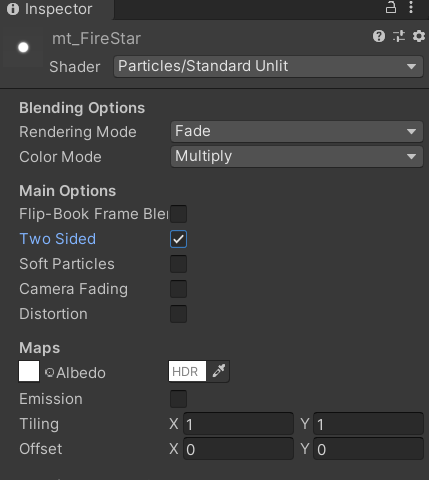Open the Color Mode Multiply dropdown
429x480 pixels.
297,156
